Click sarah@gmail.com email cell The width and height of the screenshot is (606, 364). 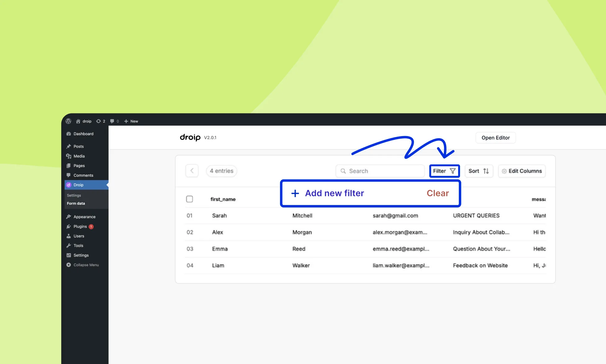click(x=395, y=215)
